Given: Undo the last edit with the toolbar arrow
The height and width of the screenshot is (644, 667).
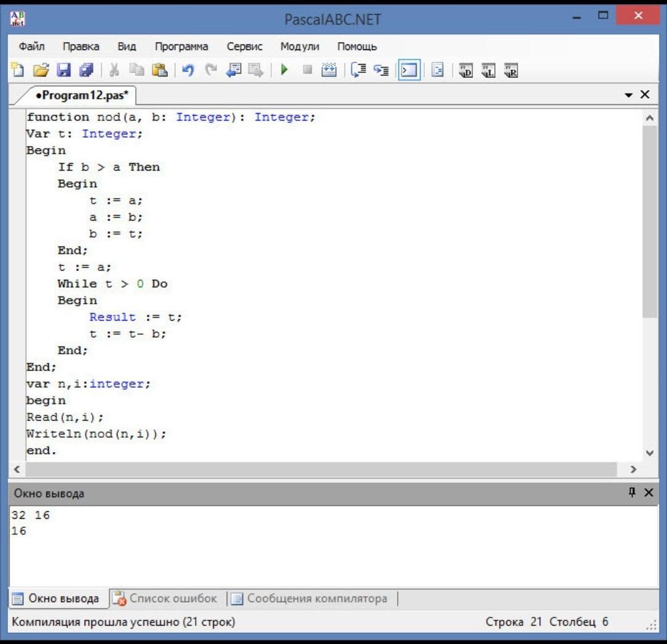Looking at the screenshot, I should pyautogui.click(x=188, y=70).
